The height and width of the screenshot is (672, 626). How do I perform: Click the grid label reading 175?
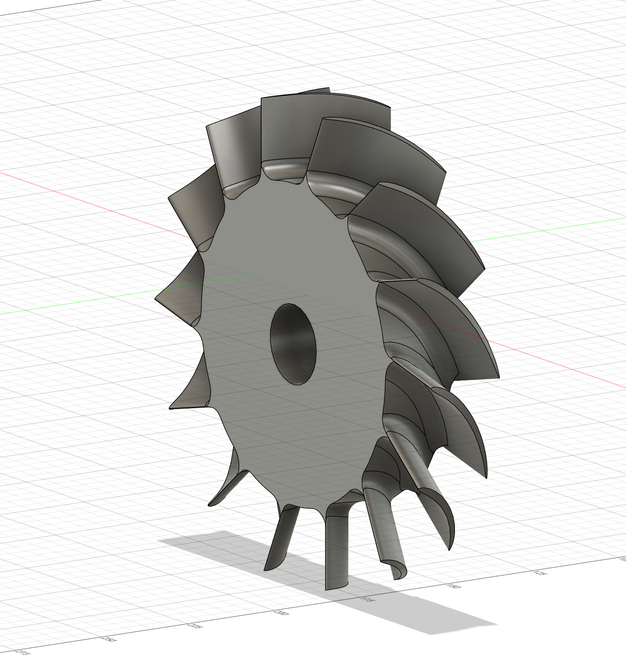[x=368, y=600]
